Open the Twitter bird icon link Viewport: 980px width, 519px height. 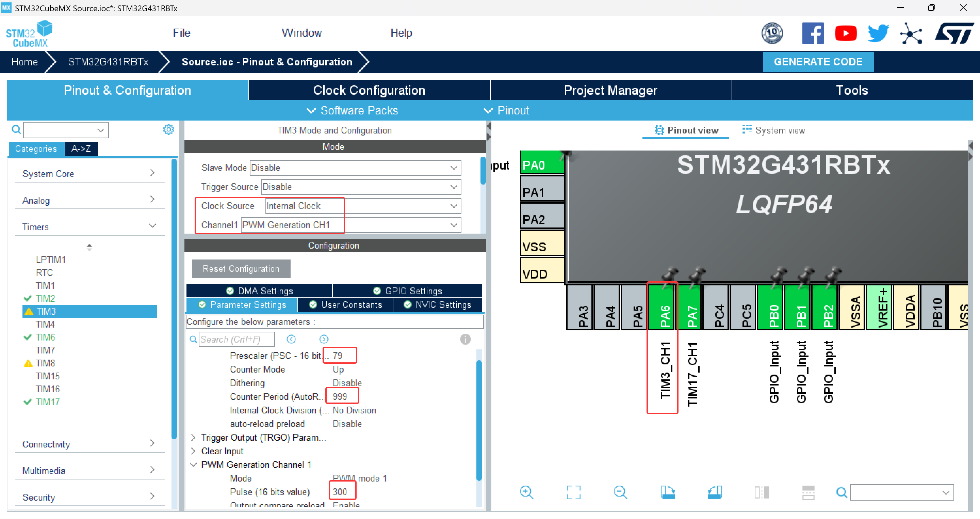pyautogui.click(x=878, y=33)
